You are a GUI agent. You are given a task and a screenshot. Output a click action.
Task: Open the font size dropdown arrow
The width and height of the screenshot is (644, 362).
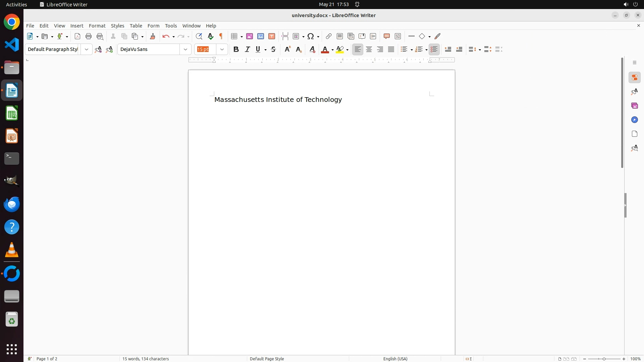pos(222,49)
